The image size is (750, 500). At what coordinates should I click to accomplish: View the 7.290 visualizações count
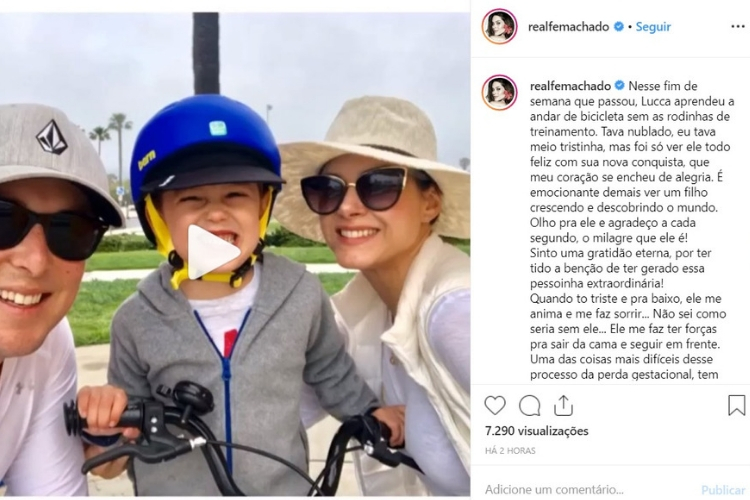pyautogui.click(x=536, y=431)
